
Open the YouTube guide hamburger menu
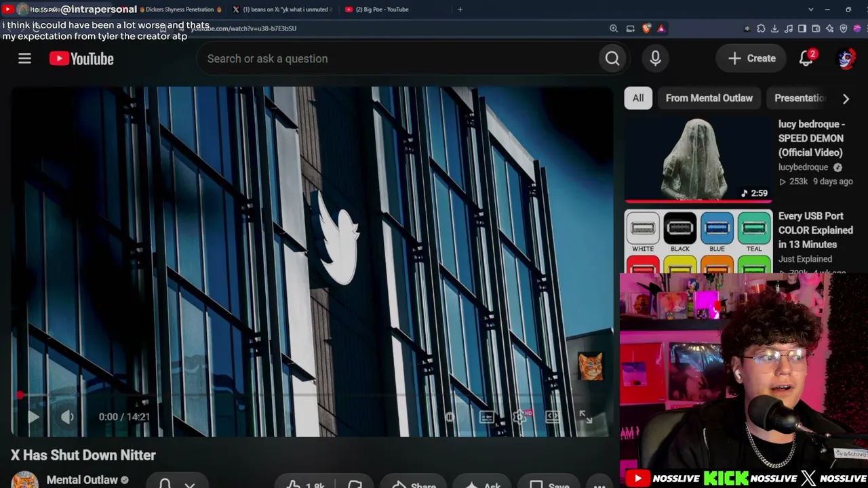click(x=24, y=59)
